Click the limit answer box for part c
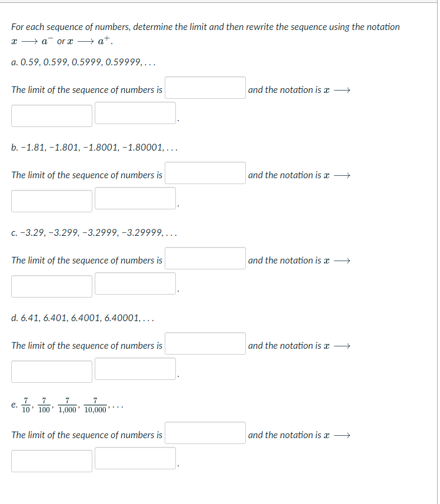440x504 pixels. [x=205, y=258]
